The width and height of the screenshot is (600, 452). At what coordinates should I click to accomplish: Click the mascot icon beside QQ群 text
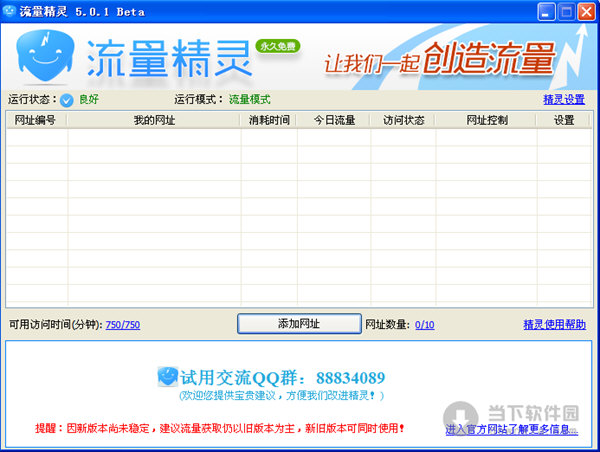point(167,377)
